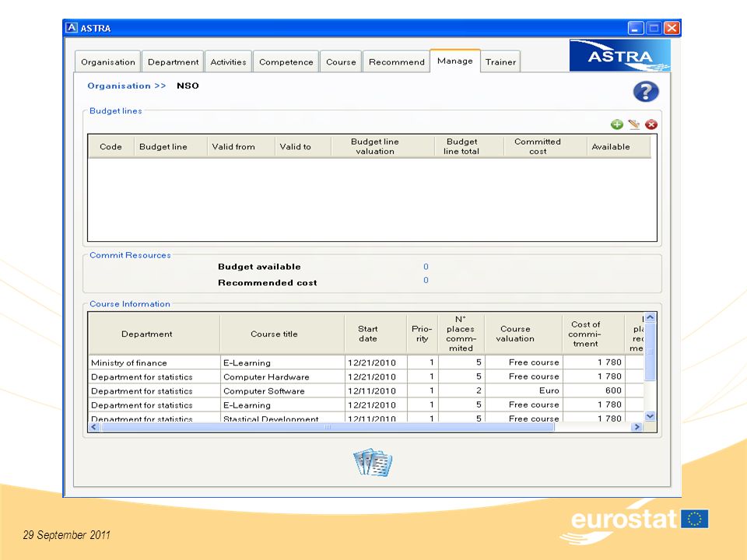Open help via the blue question mark icon

[646, 92]
